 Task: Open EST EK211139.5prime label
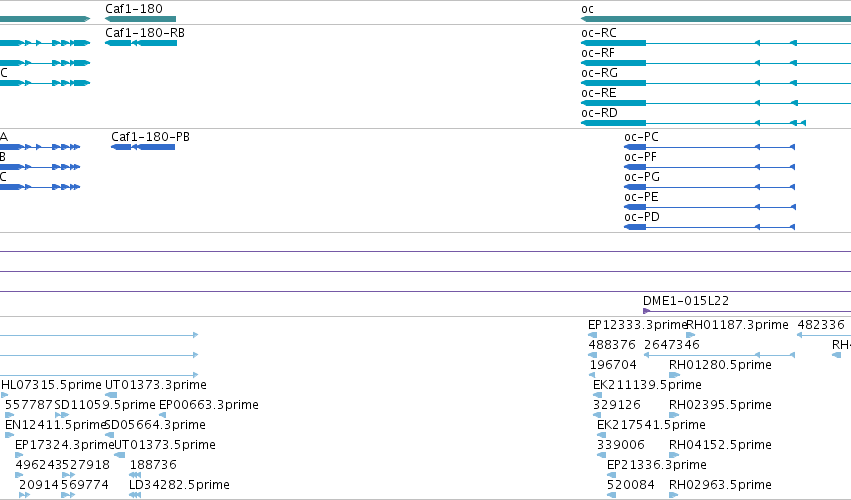647,385
